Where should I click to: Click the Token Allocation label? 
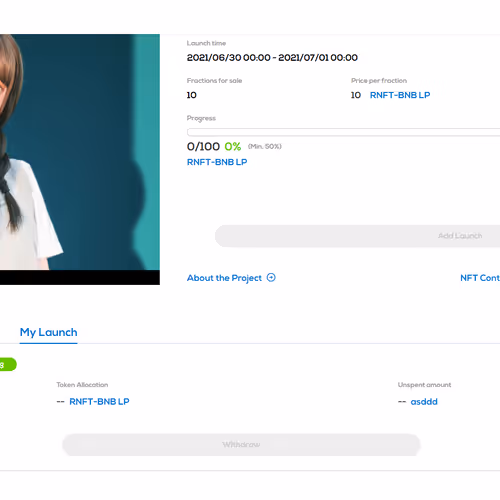pos(82,385)
